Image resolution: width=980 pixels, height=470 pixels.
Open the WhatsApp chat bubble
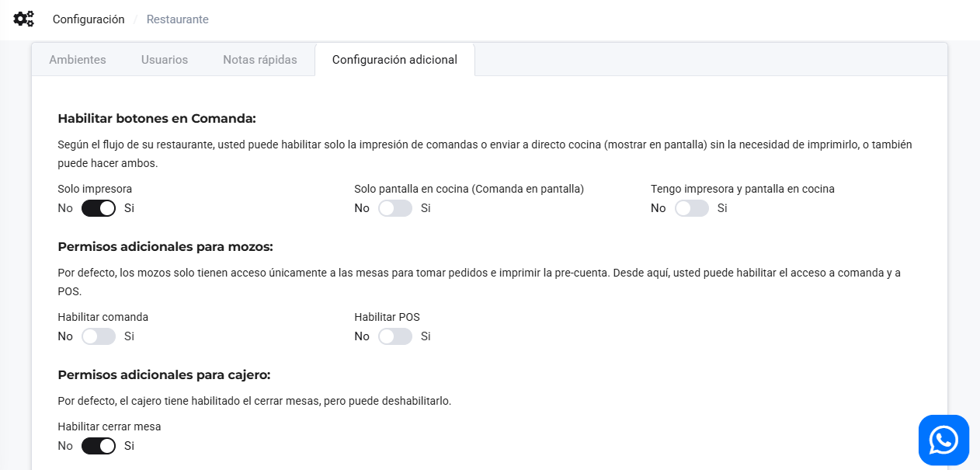point(944,440)
